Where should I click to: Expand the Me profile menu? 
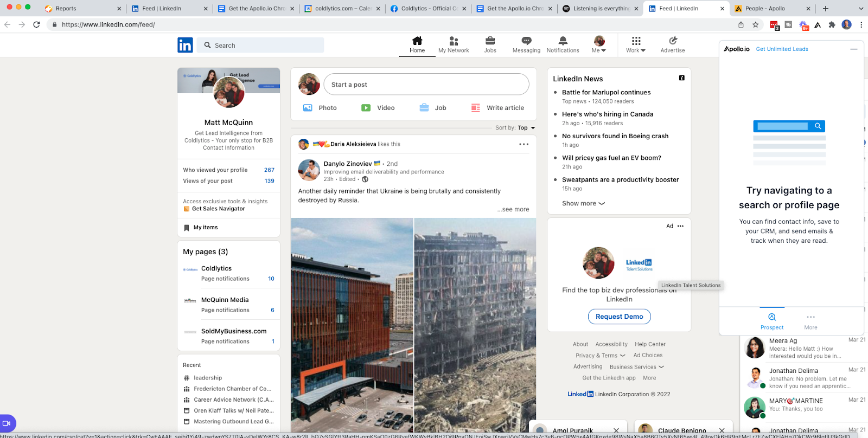(x=599, y=44)
